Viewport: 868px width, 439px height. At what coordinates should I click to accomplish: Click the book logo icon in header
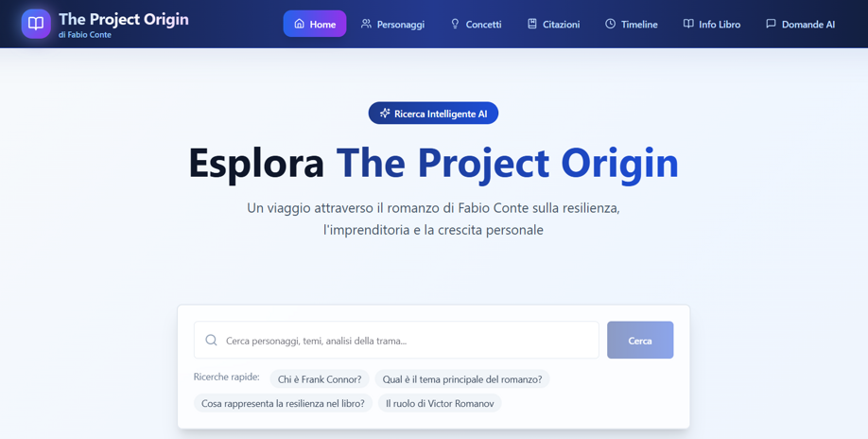point(36,24)
